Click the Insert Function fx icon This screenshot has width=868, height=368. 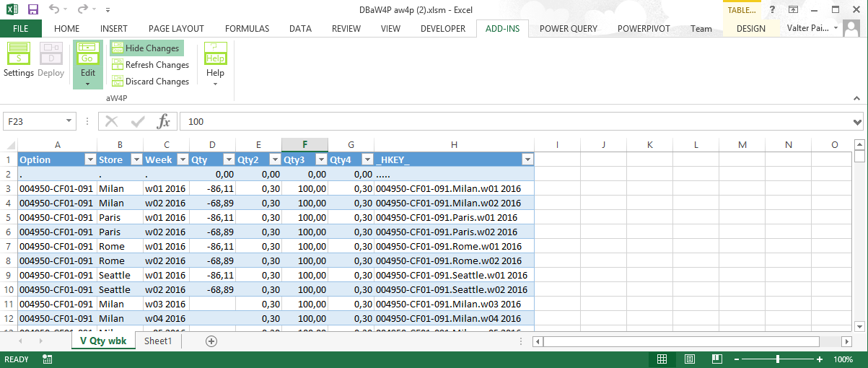click(164, 121)
